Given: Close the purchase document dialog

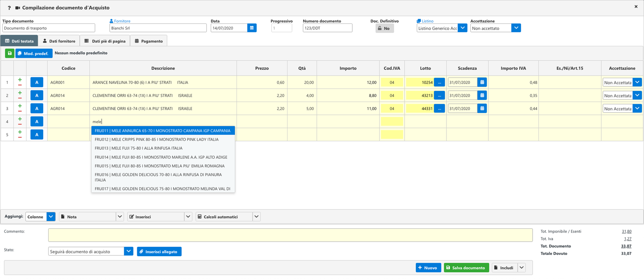Looking at the screenshot, I should pos(636,7).
